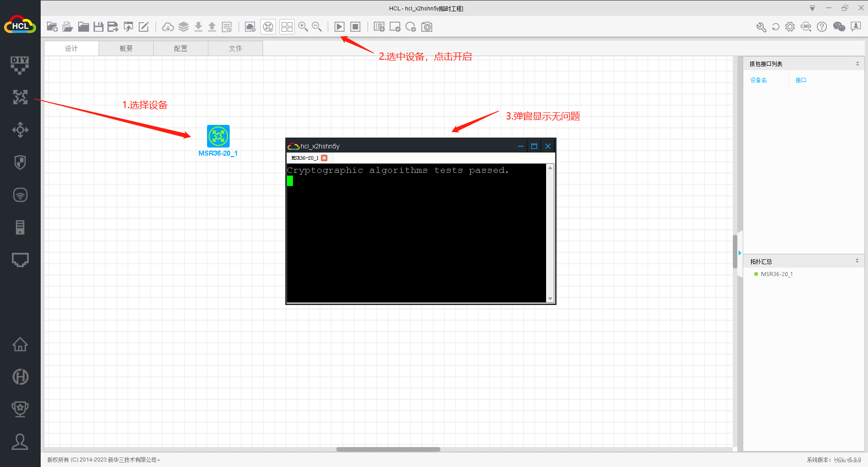Toggle the grid display icon

(x=287, y=27)
